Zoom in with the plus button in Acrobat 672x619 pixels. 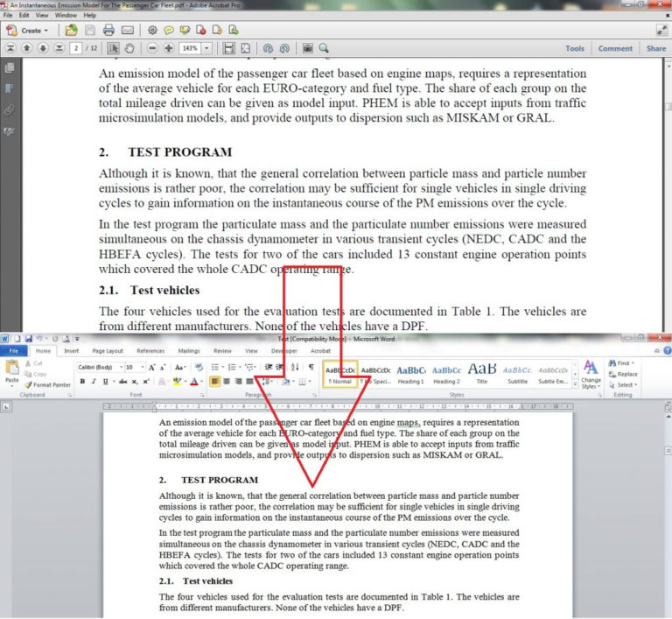pyautogui.click(x=168, y=48)
